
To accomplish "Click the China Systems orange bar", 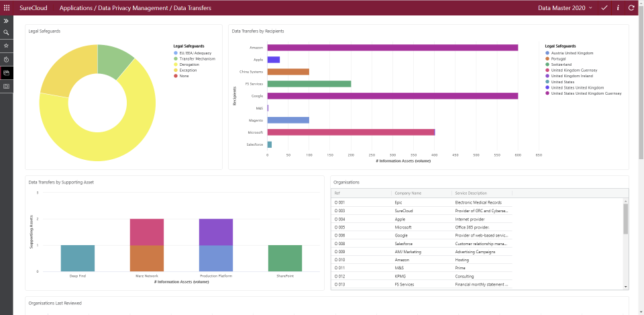I will pyautogui.click(x=288, y=72).
